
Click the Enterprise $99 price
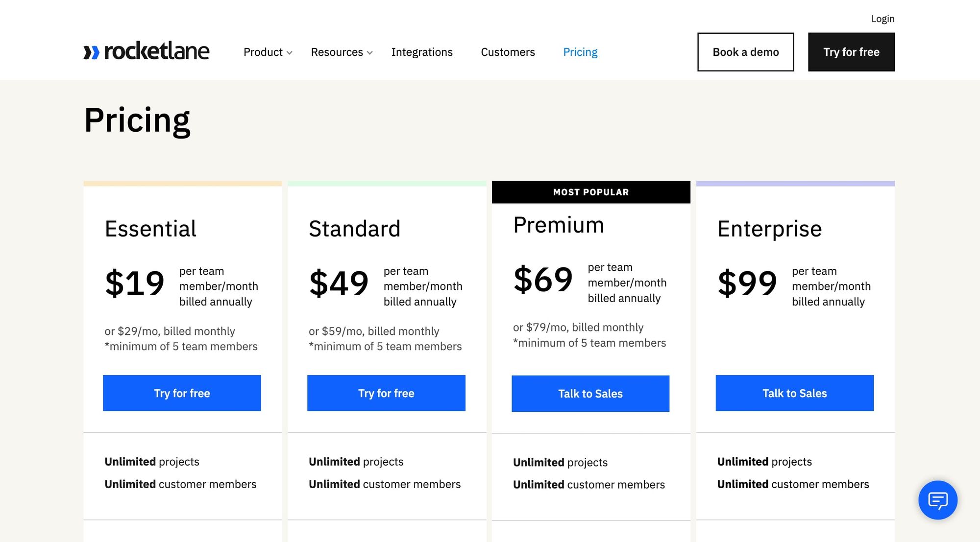[747, 283]
